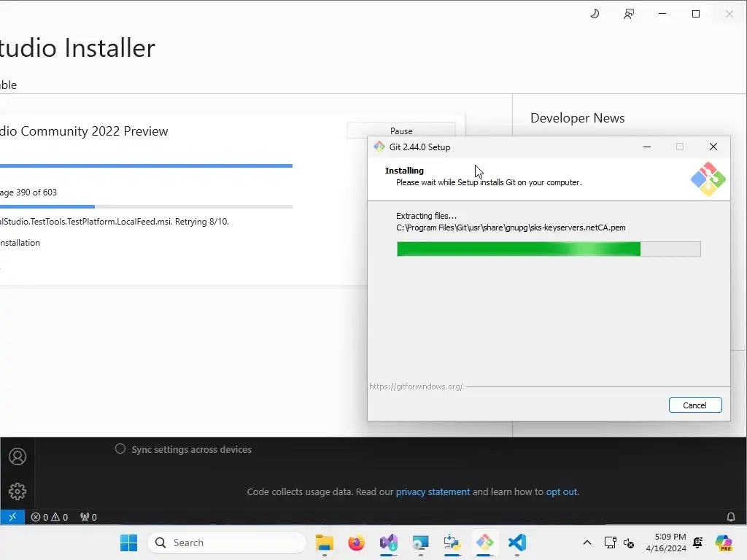Open the notification tray icon beside the clock
This screenshot has width=747, height=560.
click(x=698, y=542)
